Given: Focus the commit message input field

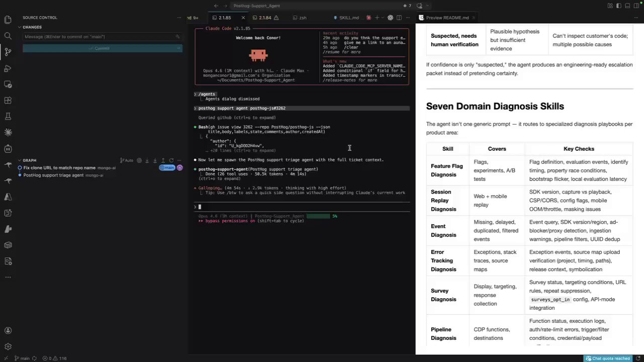Looking at the screenshot, I should [x=102, y=37].
